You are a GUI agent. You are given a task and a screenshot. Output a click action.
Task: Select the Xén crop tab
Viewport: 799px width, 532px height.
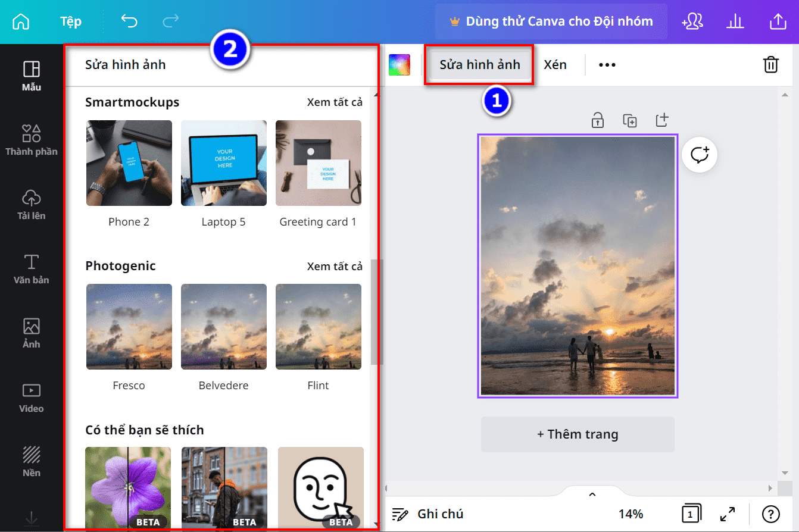tap(555, 64)
